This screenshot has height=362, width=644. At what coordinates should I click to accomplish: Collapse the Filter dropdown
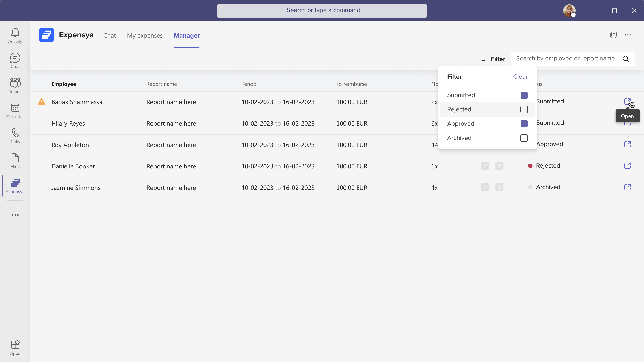(x=492, y=59)
